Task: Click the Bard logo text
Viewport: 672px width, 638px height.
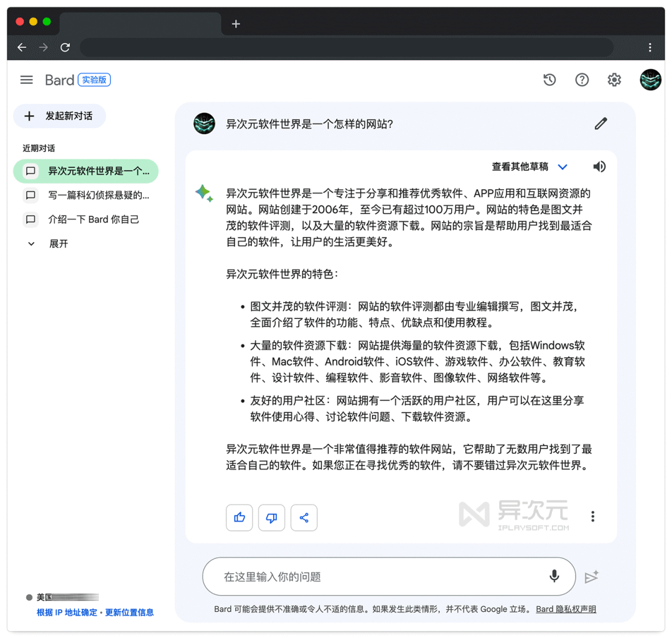Action: (x=60, y=80)
